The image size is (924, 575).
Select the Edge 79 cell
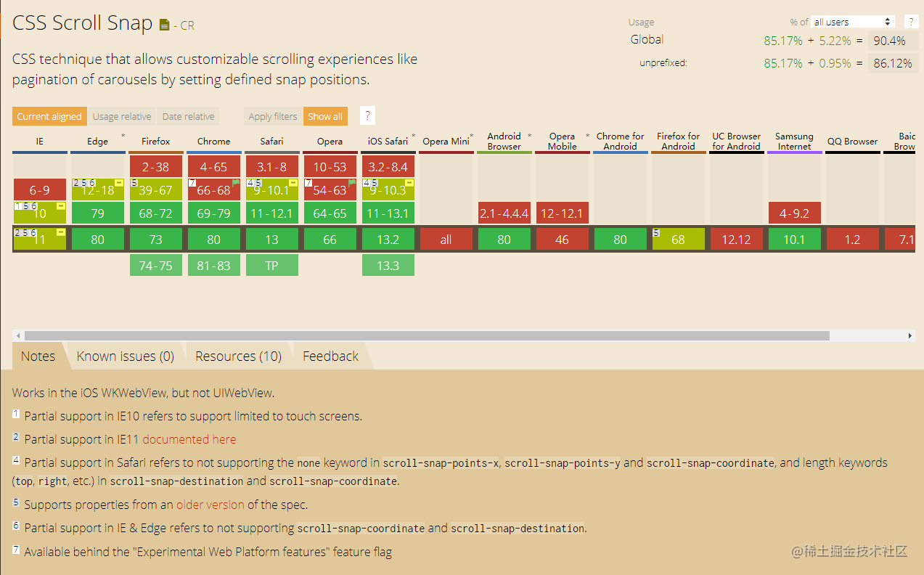[98, 213]
